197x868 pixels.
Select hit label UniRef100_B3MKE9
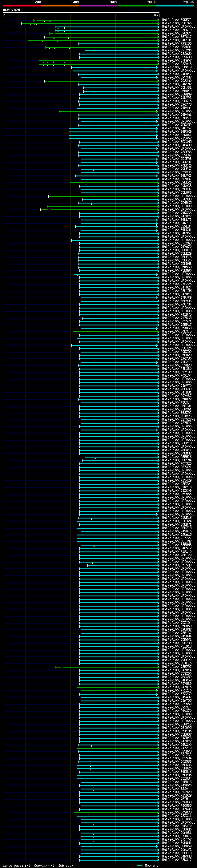pos(177,67)
